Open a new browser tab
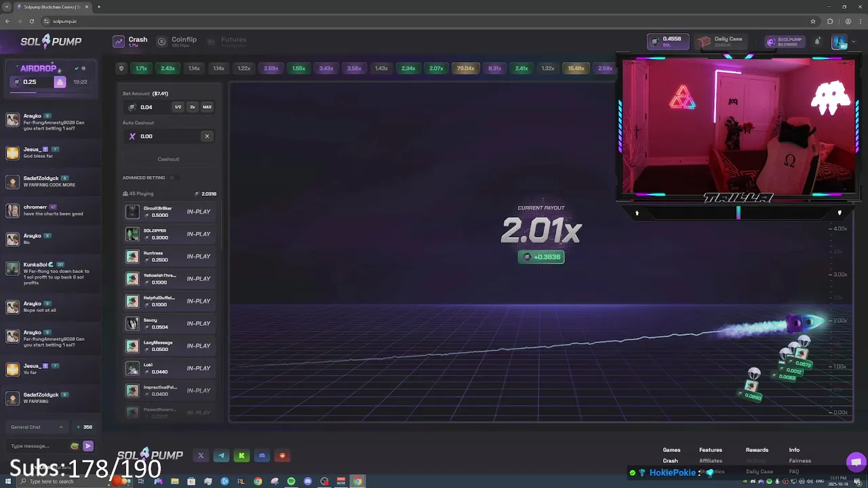868x488 pixels. [x=98, y=7]
